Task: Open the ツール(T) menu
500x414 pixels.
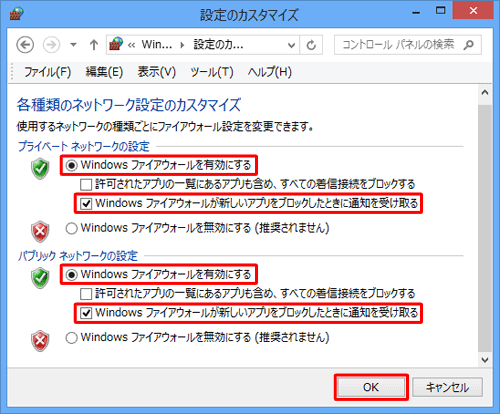Action: click(x=211, y=72)
